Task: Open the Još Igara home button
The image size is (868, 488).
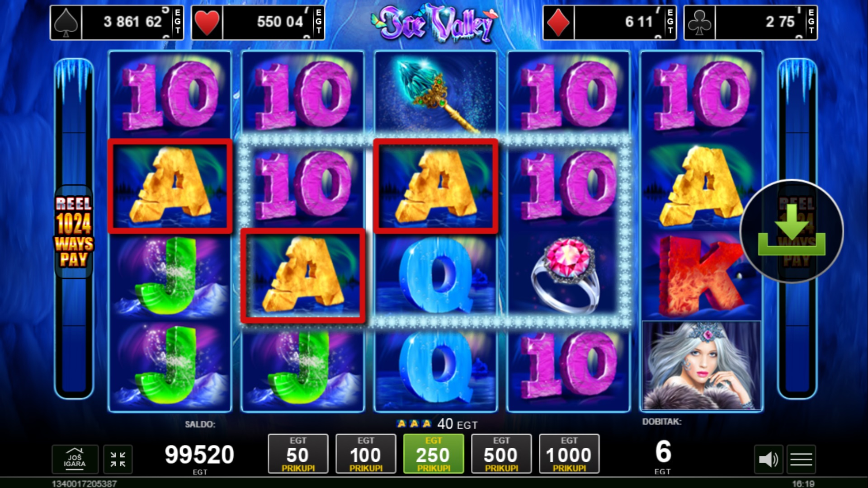Action: click(75, 460)
